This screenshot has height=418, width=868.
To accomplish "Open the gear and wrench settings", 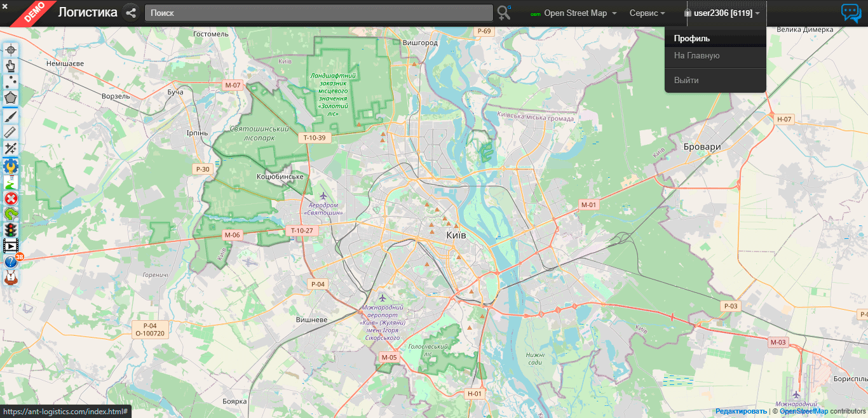I will (x=10, y=166).
